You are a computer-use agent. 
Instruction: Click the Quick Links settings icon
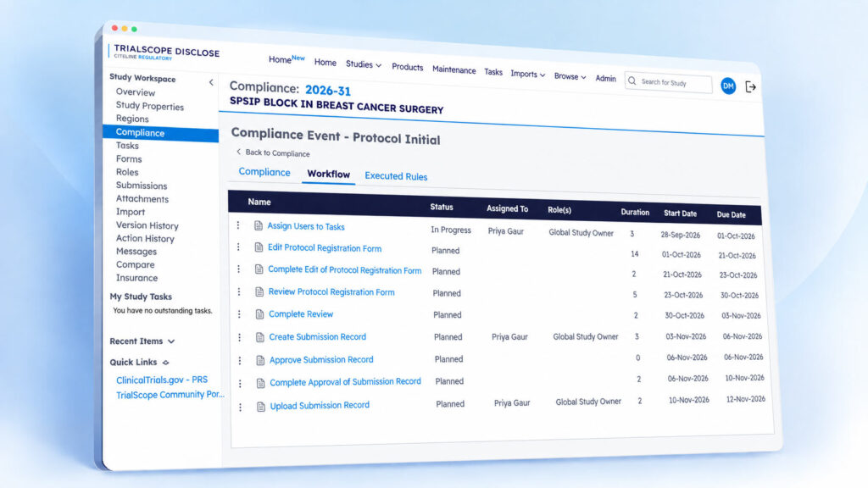coord(165,363)
